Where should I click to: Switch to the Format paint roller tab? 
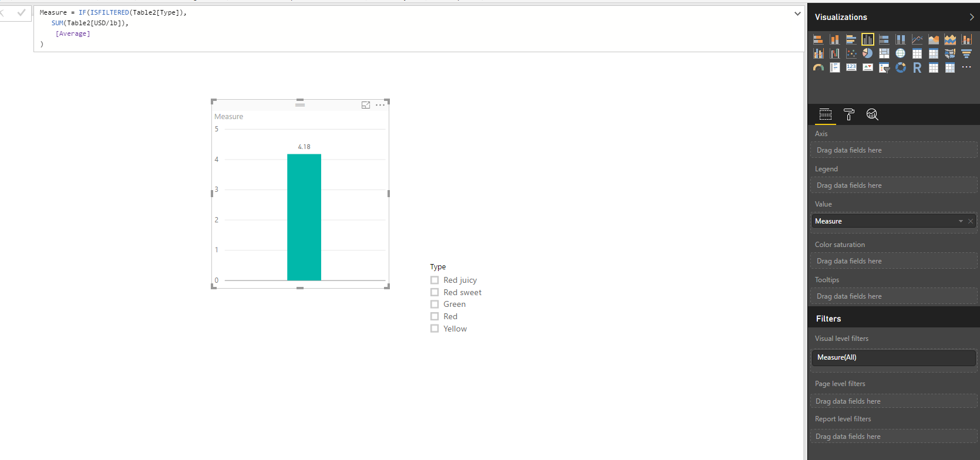(849, 114)
